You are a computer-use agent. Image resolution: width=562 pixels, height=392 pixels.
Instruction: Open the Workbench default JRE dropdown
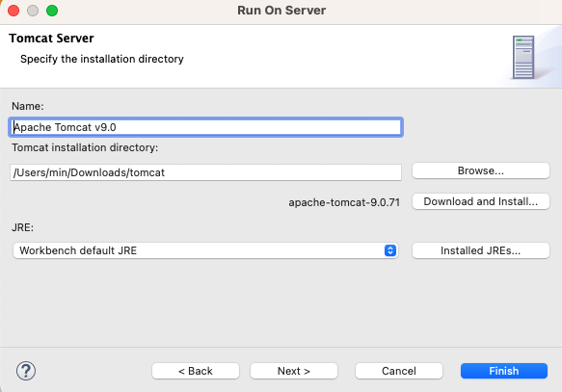(205, 250)
